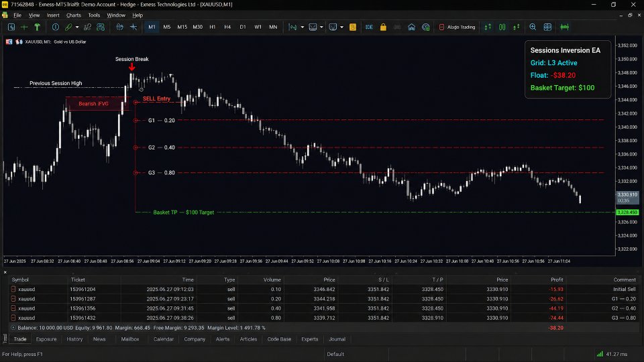Click the green autoscroll toolbar icon
This screenshot has height=362, width=644.
click(x=565, y=27)
